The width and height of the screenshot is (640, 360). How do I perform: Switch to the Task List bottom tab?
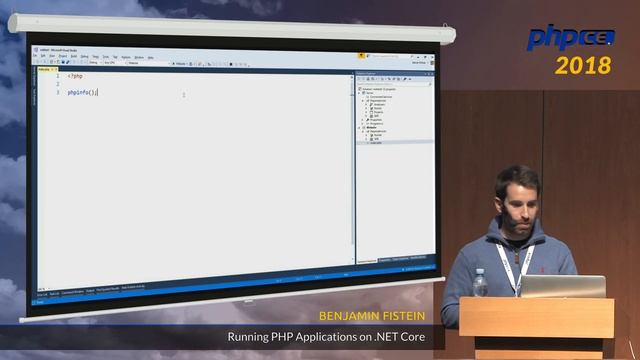click(54, 293)
